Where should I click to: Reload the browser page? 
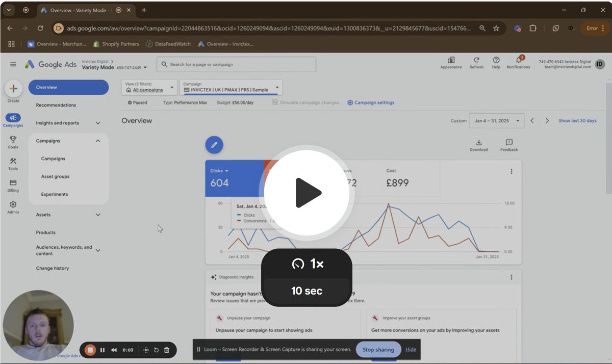40,29
